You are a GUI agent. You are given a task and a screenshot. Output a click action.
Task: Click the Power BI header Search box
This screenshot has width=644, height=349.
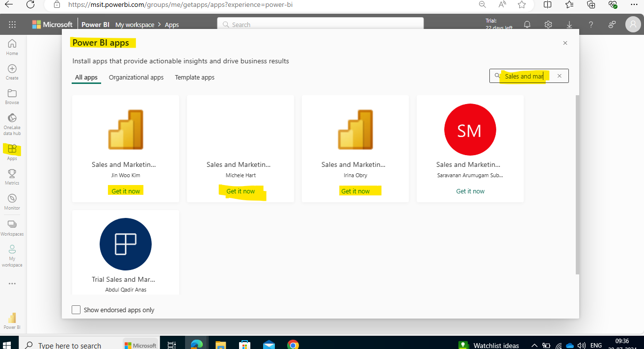tap(321, 24)
